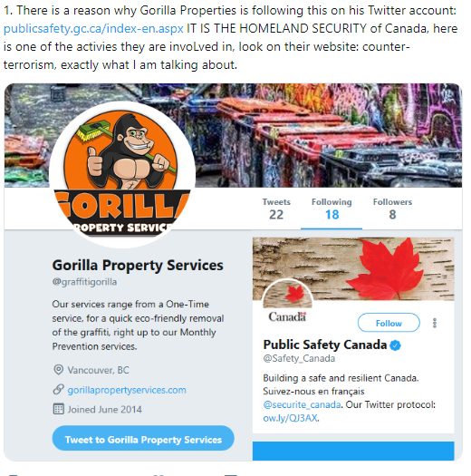Open gorillapropertyservices.com link
The image size is (471, 476).
tap(127, 390)
